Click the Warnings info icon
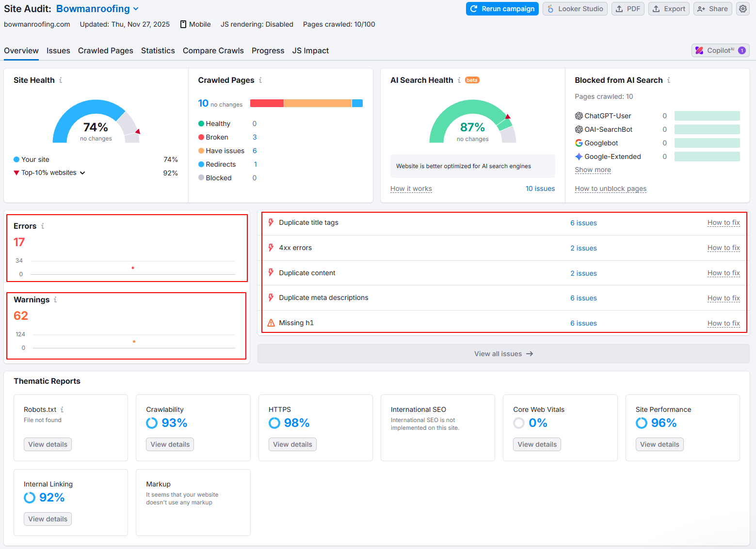This screenshot has width=756, height=549. 55,300
